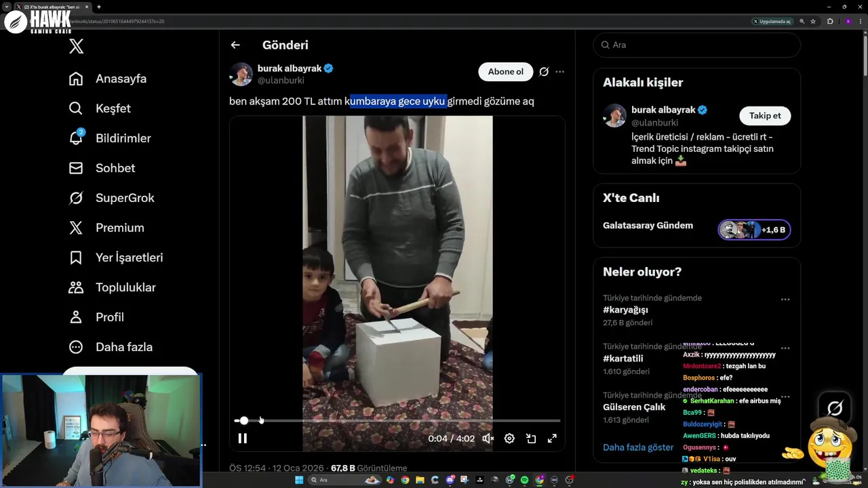Click the Keşfet magnifier icon

[x=76, y=108]
